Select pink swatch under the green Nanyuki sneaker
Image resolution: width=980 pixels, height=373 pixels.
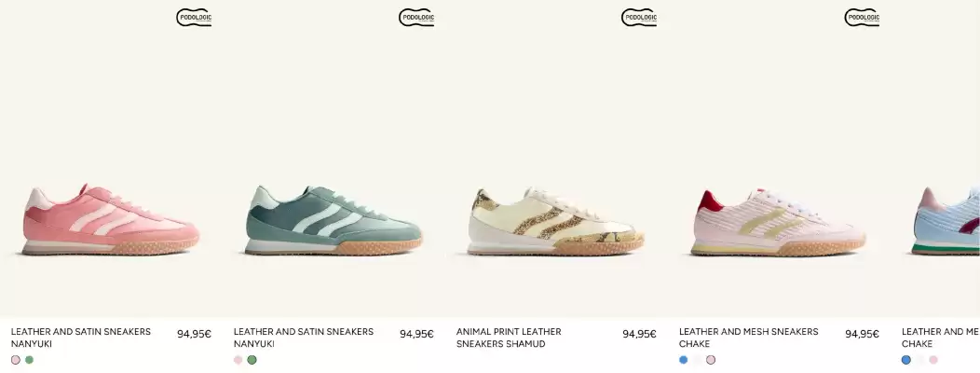pyautogui.click(x=238, y=360)
